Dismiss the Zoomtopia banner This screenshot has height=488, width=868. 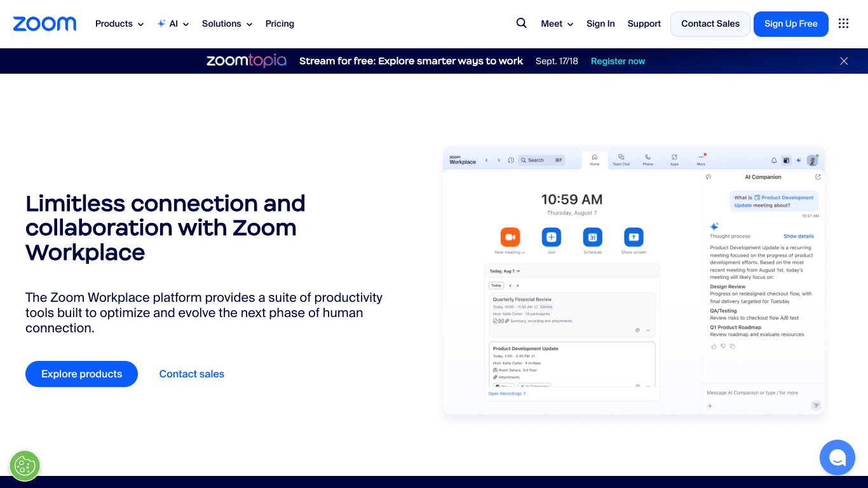pos(844,61)
